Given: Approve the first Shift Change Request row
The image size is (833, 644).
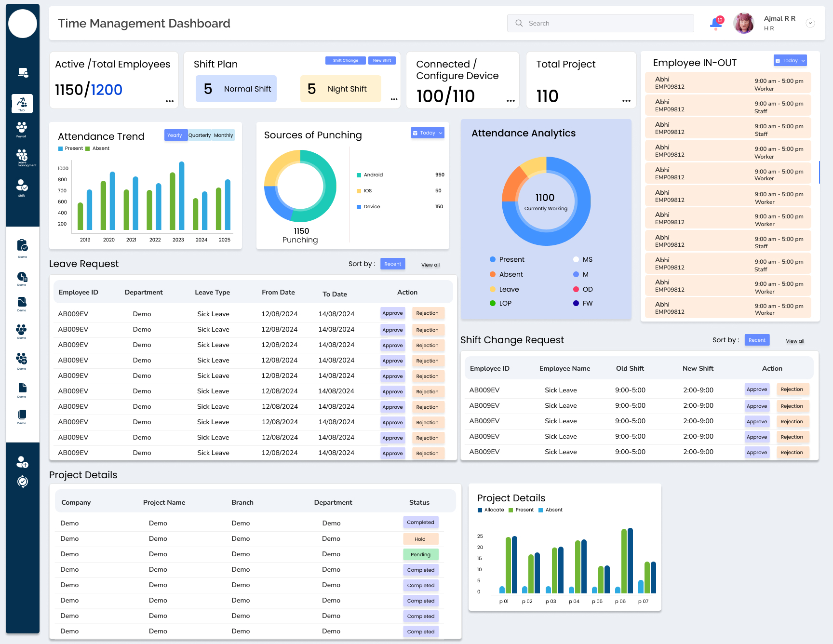Looking at the screenshot, I should [x=757, y=389].
